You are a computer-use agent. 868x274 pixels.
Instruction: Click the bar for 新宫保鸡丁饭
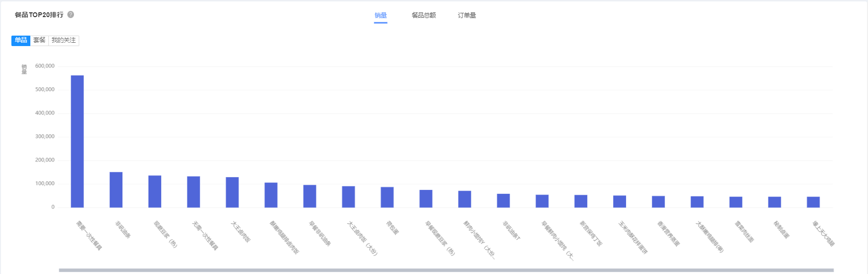click(581, 201)
